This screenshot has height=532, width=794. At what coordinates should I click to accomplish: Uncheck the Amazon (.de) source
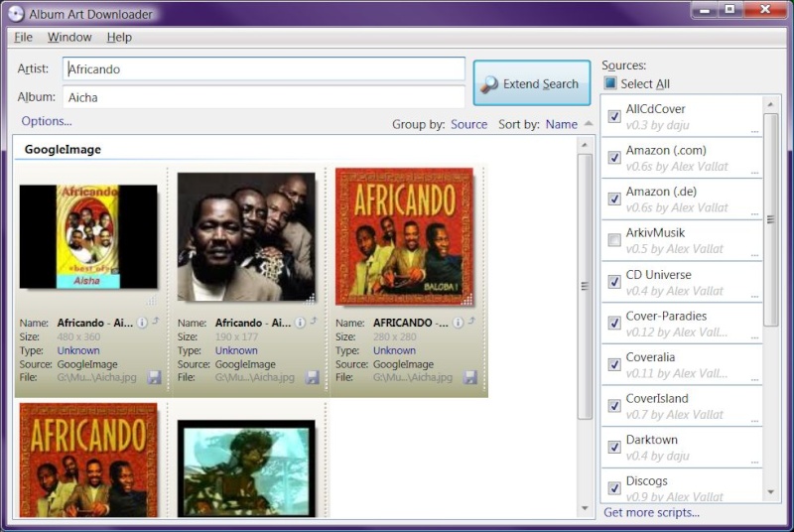614,199
